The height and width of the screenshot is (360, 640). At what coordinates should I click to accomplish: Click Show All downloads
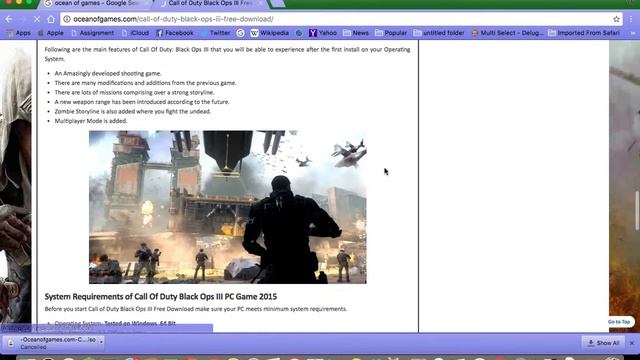pyautogui.click(x=603, y=343)
